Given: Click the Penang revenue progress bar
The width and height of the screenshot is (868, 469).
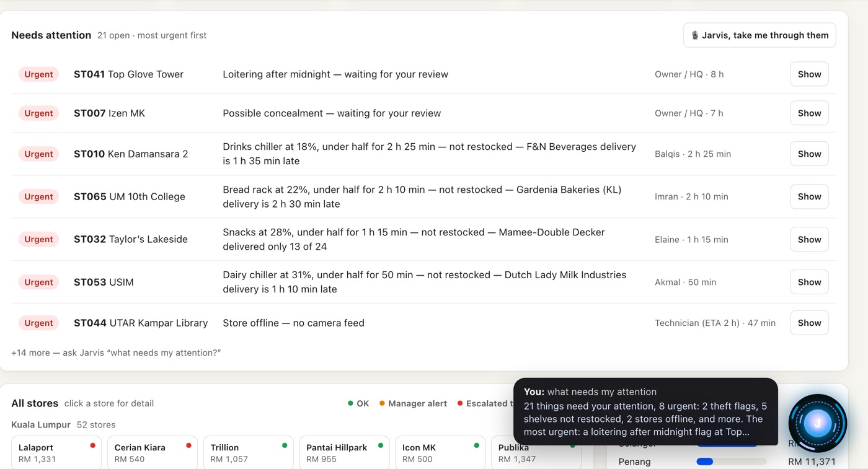Looking at the screenshot, I should click(x=732, y=462).
